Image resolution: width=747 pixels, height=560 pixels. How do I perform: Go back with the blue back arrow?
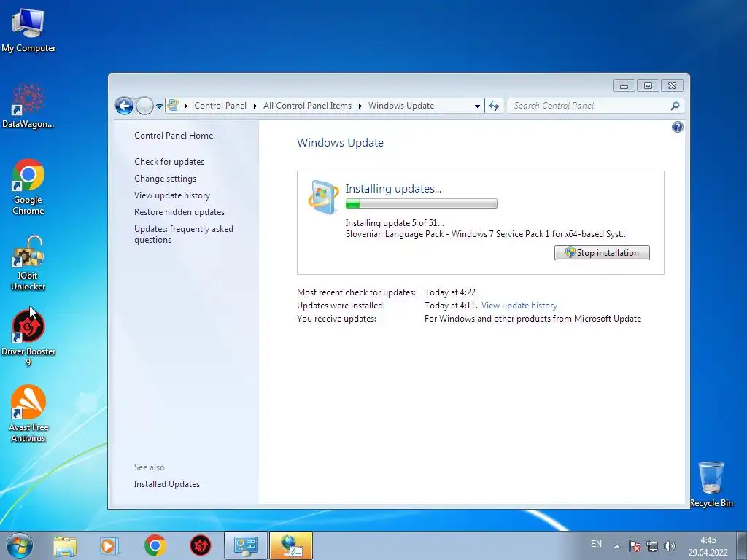124,106
